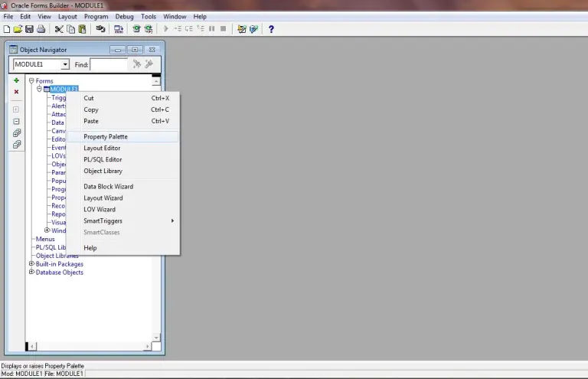
Task: Choose Data Block Wizard from the context menu
Action: click(123, 186)
